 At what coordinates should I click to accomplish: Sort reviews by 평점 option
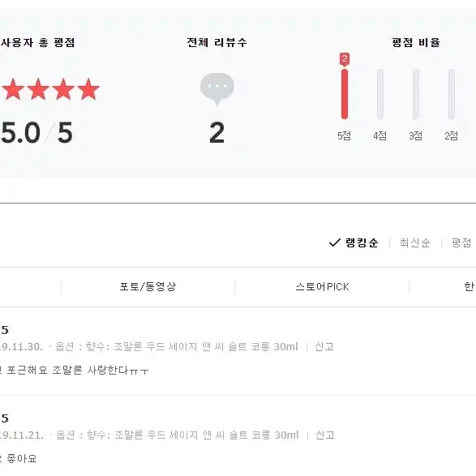[461, 242]
